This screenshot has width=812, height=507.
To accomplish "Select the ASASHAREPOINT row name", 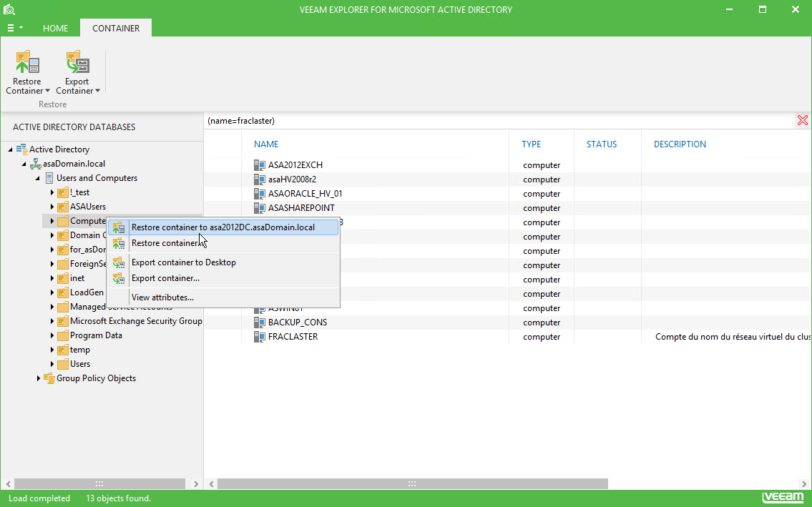I will 301,207.
